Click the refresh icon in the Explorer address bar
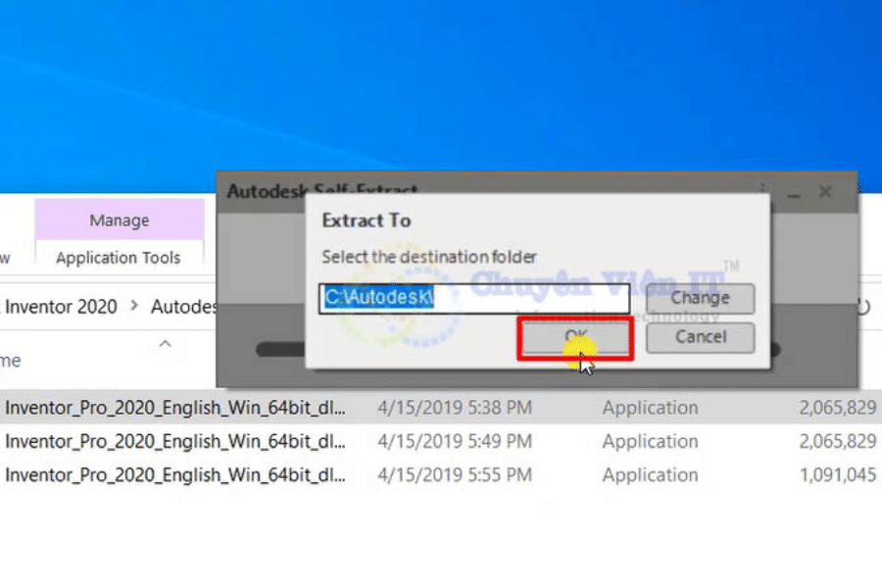 (864, 307)
